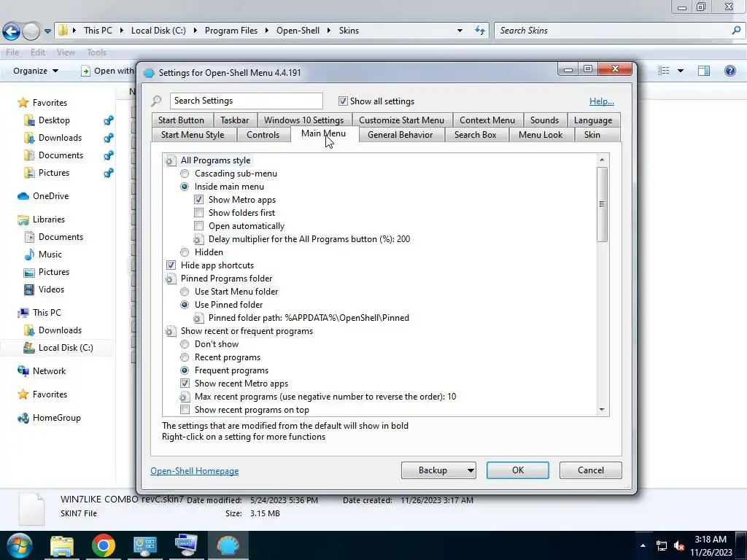Click the Explorer Back arrow button
This screenshot has width=747, height=560.
[x=12, y=31]
